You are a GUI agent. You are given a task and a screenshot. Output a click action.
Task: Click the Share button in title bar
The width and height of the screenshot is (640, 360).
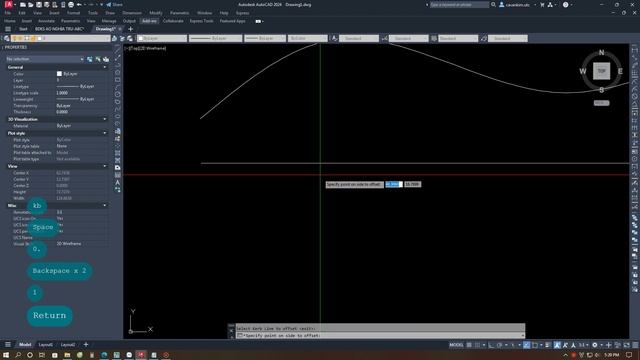114,5
